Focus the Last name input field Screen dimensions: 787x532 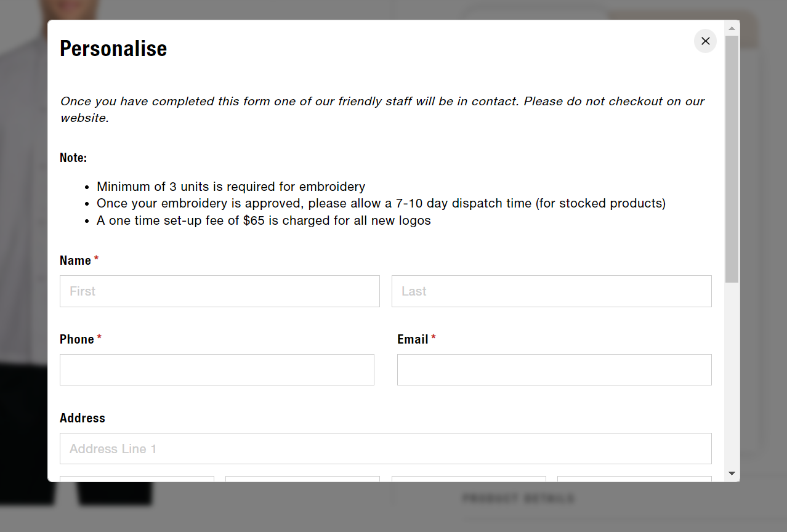click(x=552, y=291)
